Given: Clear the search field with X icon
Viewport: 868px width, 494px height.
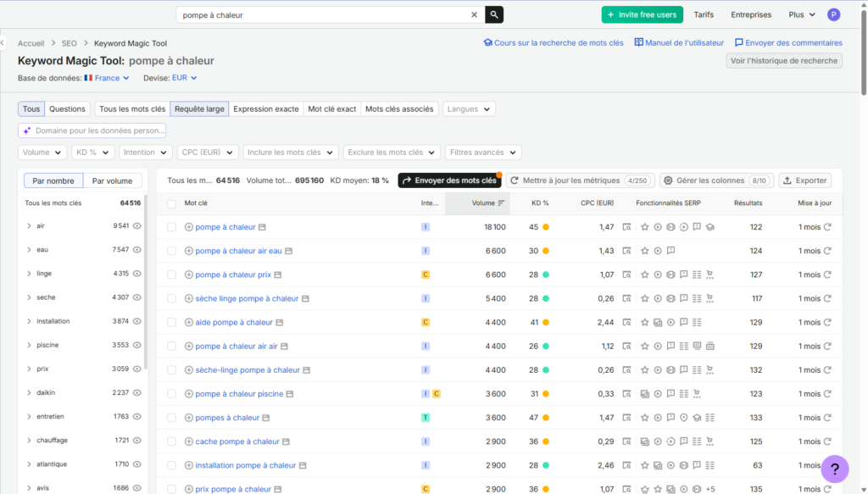Looking at the screenshot, I should click(x=474, y=15).
